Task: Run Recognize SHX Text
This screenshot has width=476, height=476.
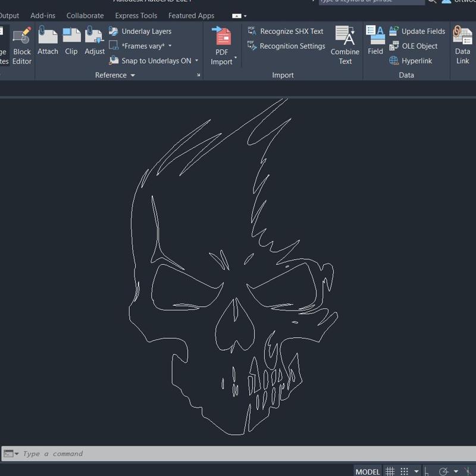Action: click(286, 32)
